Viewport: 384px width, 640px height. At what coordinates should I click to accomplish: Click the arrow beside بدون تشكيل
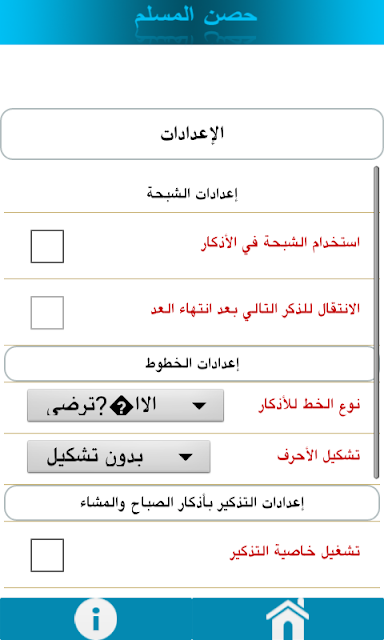[186, 457]
